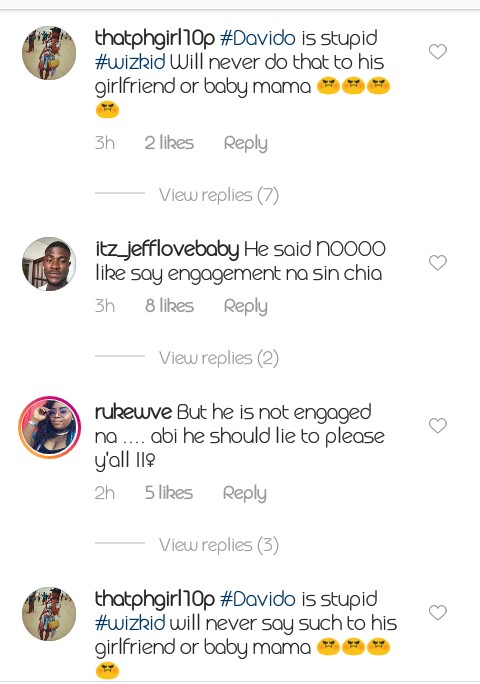Expand View replies (3)

[x=219, y=544]
